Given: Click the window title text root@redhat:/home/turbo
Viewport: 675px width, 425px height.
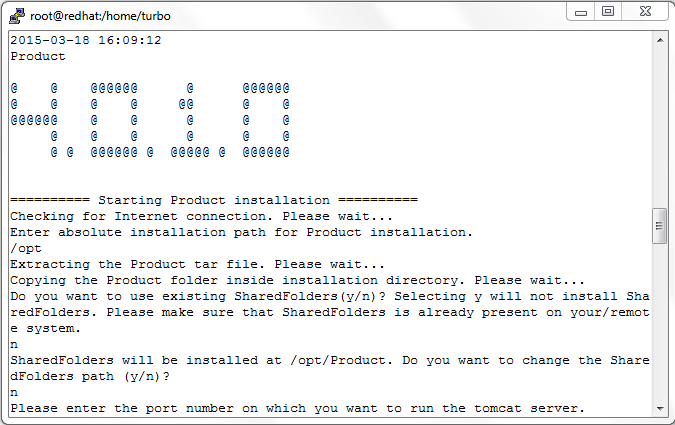Looking at the screenshot, I should 100,16.
